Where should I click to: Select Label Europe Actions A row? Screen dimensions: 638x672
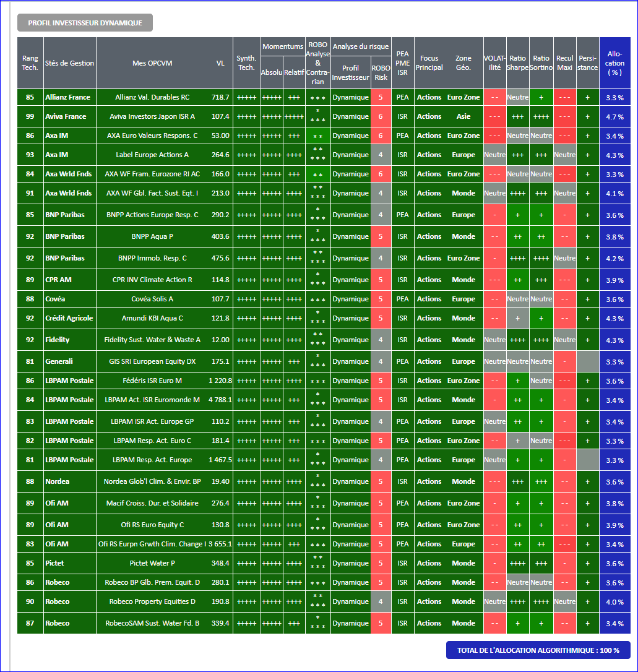tap(152, 155)
